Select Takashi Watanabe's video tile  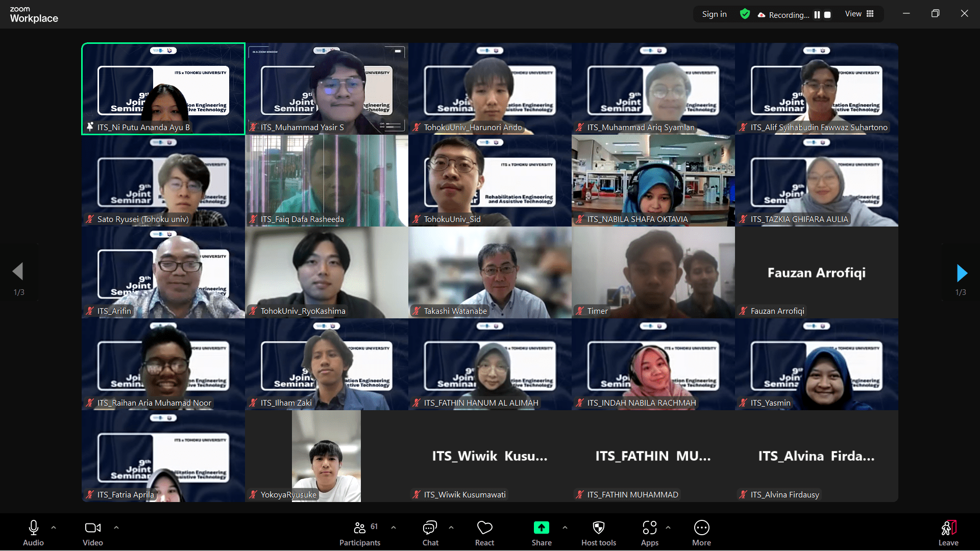[x=490, y=272]
